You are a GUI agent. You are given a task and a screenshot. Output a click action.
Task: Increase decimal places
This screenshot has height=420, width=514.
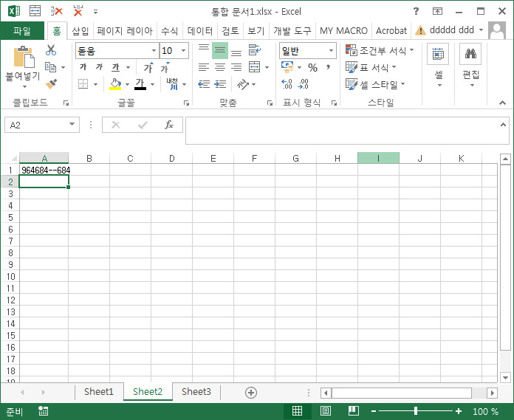pos(287,84)
